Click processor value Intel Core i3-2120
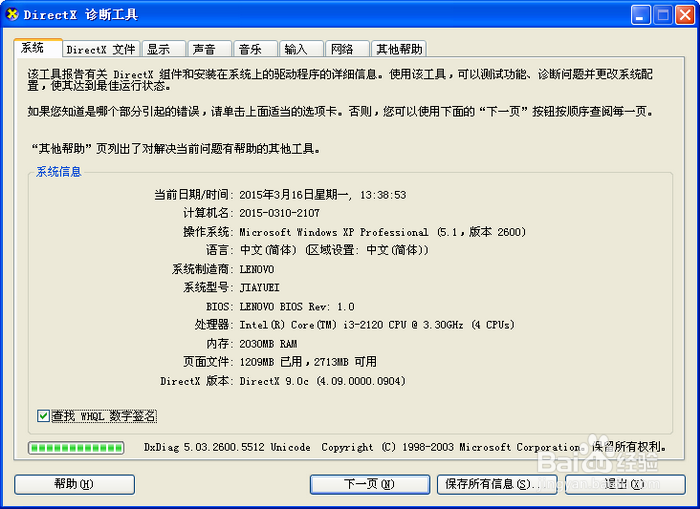This screenshot has width=700, height=509. click(x=377, y=325)
